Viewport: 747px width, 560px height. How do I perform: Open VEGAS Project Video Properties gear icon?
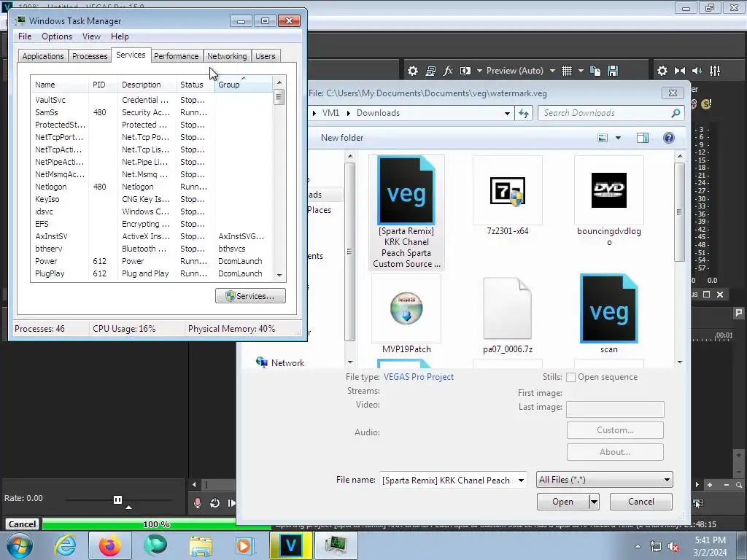click(413, 71)
